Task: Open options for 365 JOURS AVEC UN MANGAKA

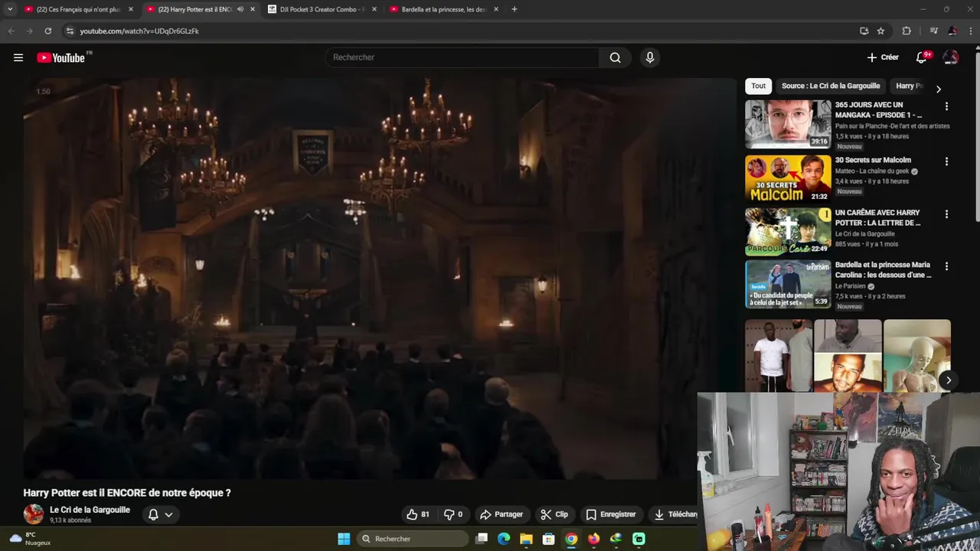Action: pyautogui.click(x=946, y=106)
